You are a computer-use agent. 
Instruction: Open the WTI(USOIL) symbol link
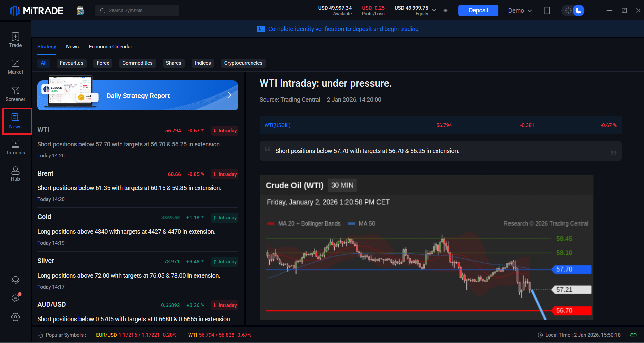coord(277,125)
